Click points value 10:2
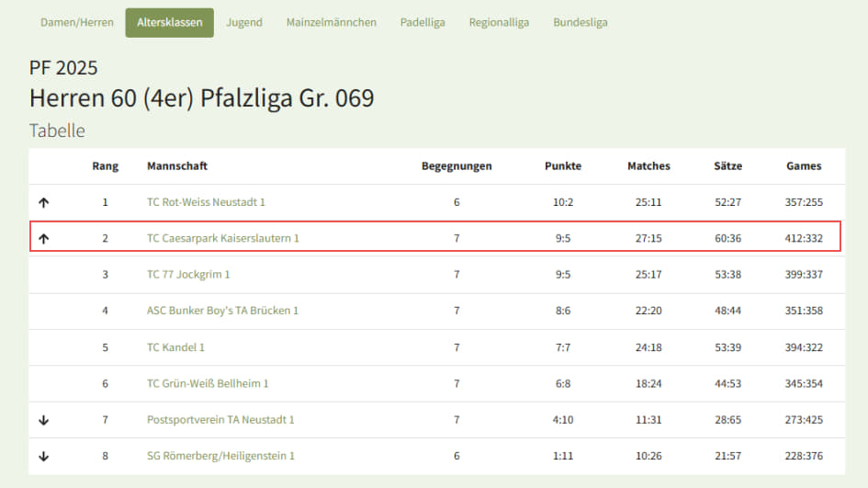Screen dimensions: 868x488 pyautogui.click(x=563, y=202)
